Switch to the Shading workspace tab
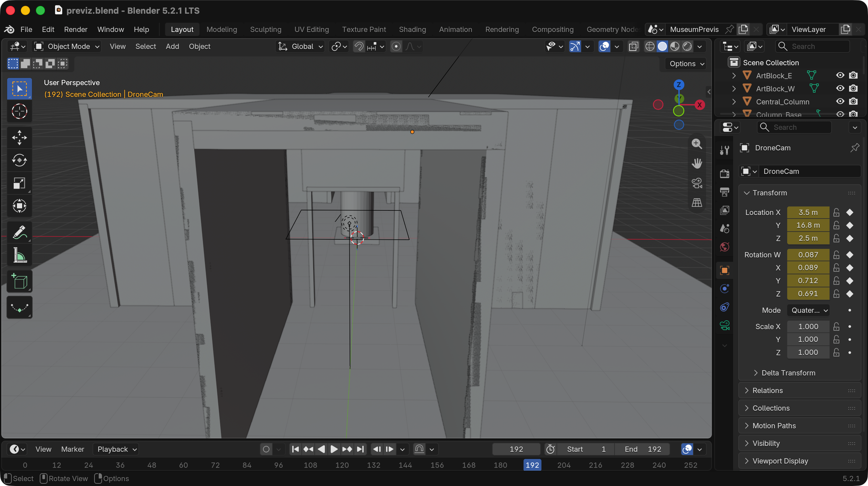This screenshot has width=868, height=486. [412, 29]
